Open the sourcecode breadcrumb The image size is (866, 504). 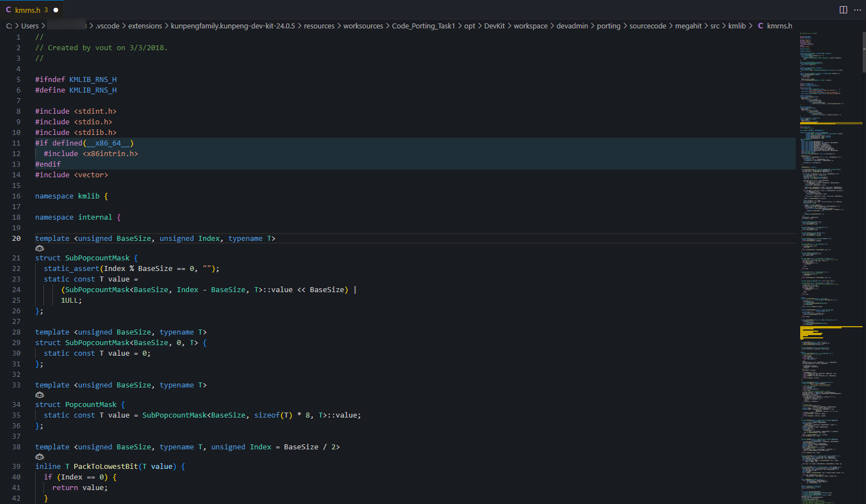pos(648,26)
